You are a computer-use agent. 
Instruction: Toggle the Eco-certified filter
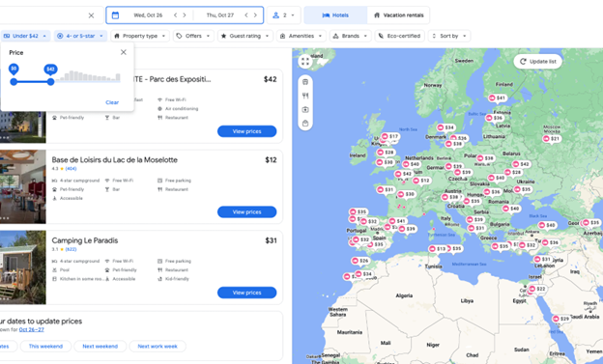coord(399,36)
